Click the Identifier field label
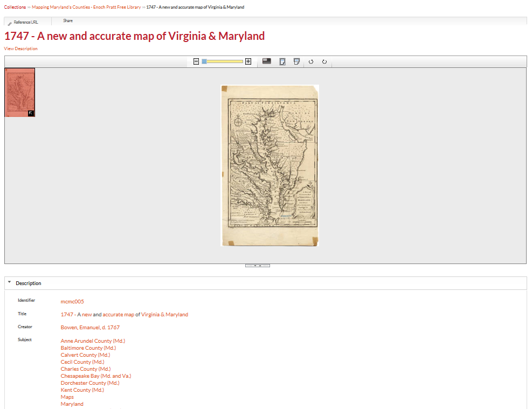Image resolution: width=532 pixels, height=409 pixels. [x=26, y=300]
